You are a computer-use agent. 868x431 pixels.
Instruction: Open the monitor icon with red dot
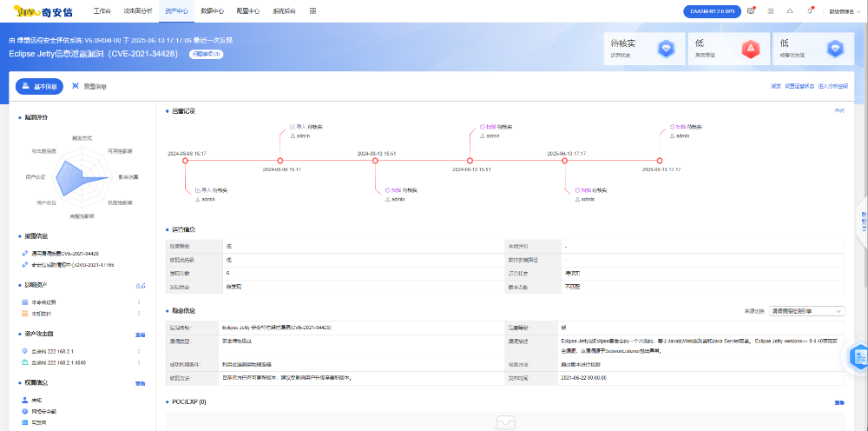pos(751,10)
